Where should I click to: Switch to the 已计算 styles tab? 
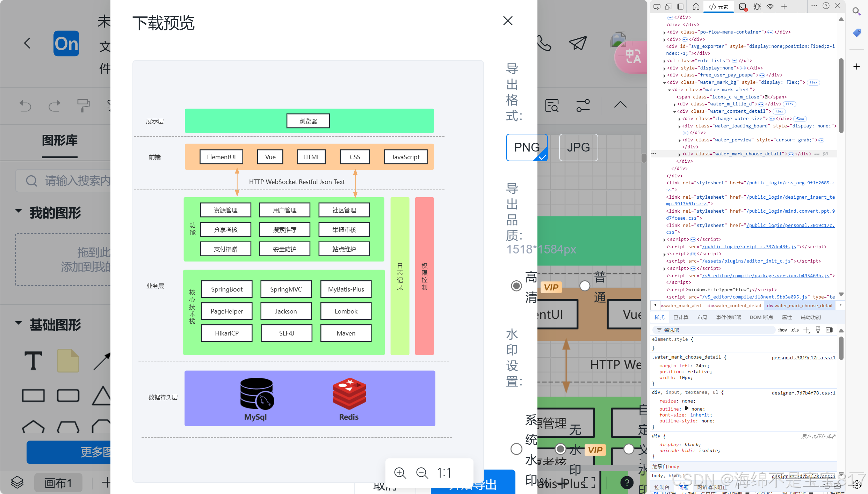point(681,317)
